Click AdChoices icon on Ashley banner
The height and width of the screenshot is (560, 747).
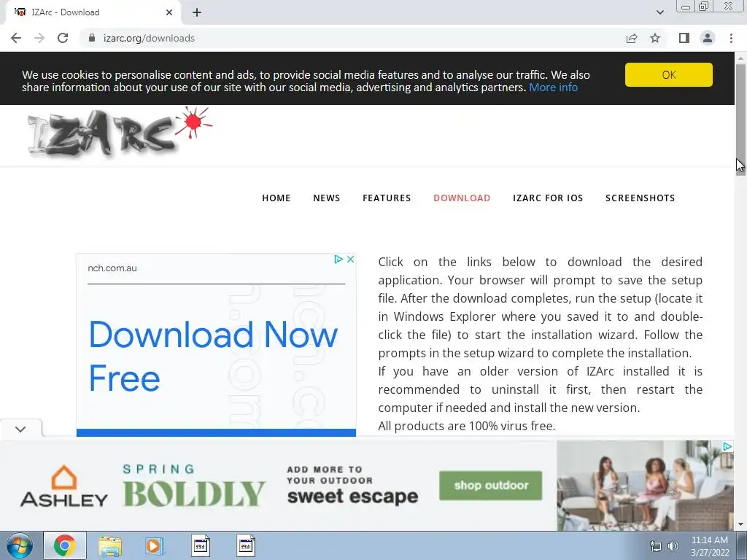pos(727,447)
